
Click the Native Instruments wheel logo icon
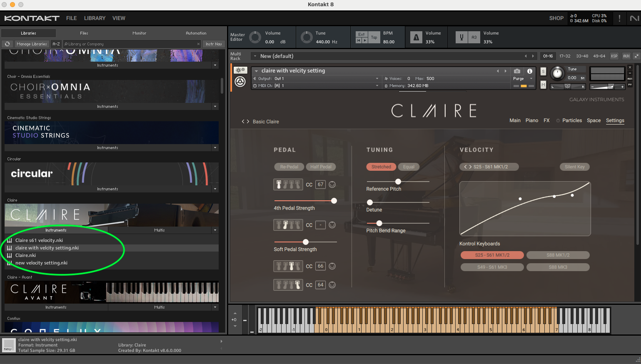click(240, 82)
